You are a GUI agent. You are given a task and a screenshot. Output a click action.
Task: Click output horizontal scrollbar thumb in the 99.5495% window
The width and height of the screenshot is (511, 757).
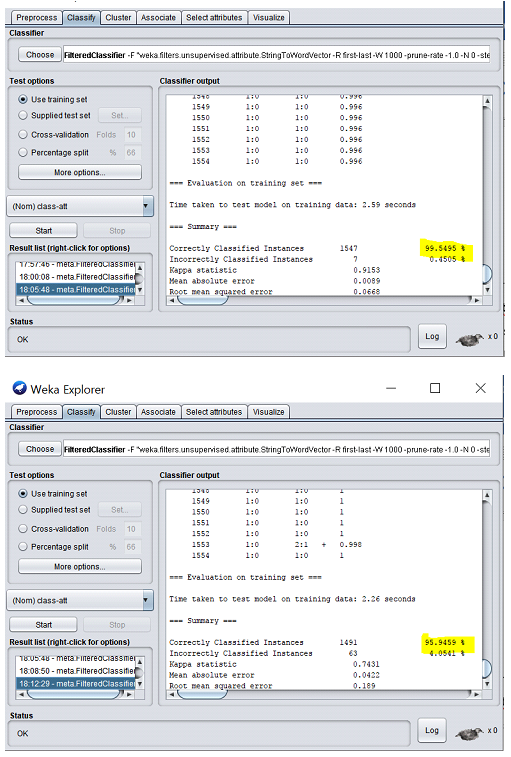202,300
